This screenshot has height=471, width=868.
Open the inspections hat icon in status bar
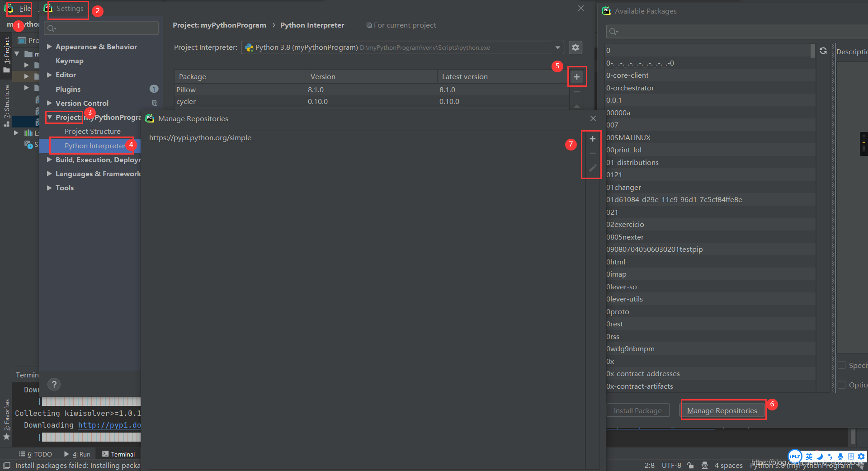click(704, 465)
